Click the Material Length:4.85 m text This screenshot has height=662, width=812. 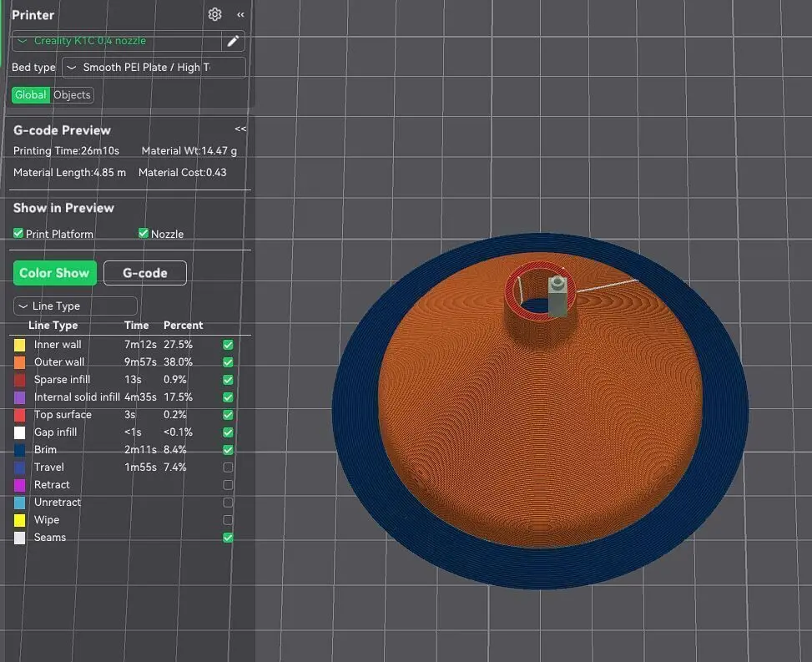click(x=69, y=173)
